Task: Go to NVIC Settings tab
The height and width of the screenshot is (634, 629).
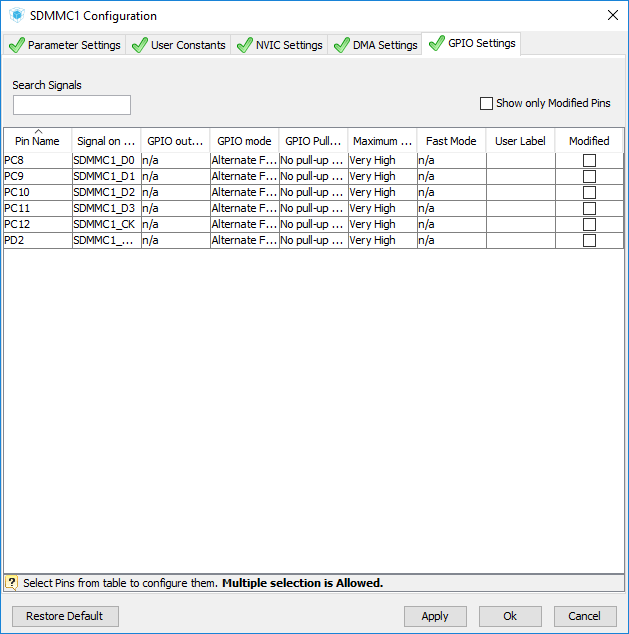Action: [x=279, y=45]
